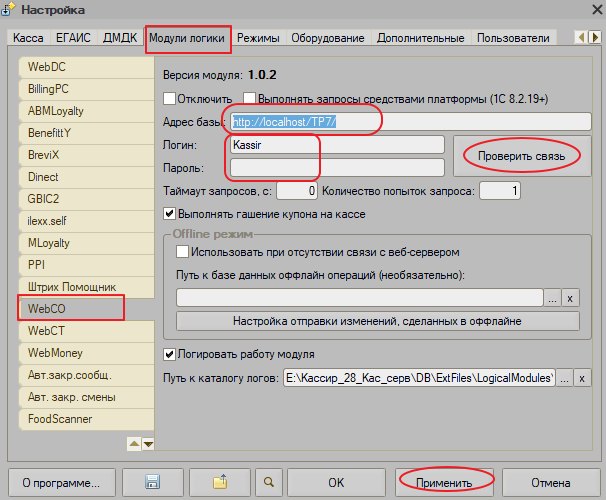
Task: Browse for log directory path
Action: point(564,378)
